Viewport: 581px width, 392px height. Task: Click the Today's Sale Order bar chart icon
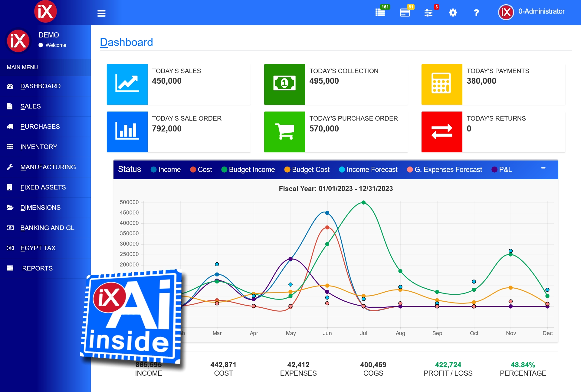(x=127, y=132)
